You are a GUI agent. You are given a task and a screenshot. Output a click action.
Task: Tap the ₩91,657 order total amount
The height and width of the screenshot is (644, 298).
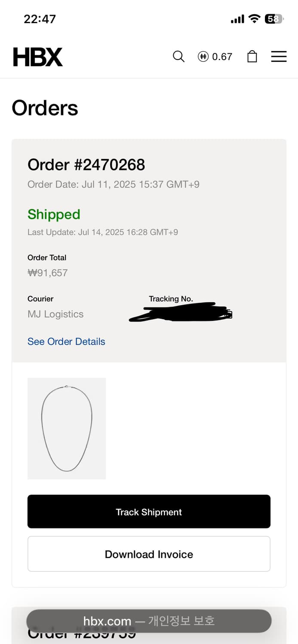(x=47, y=273)
